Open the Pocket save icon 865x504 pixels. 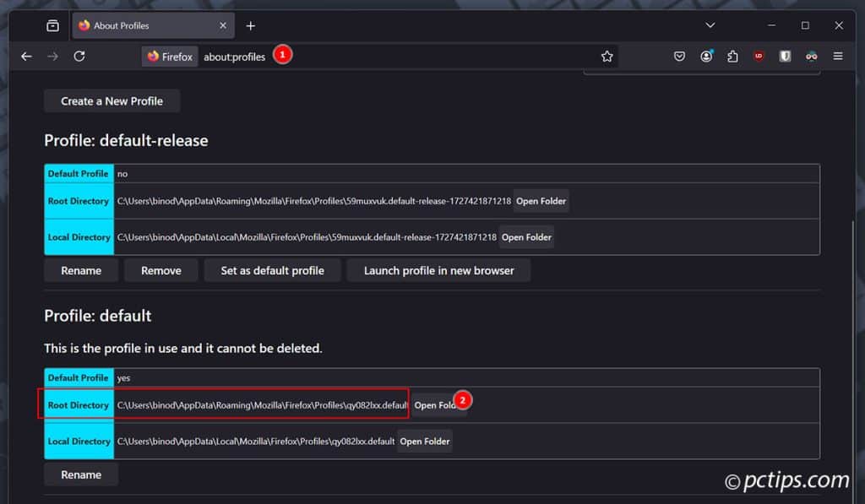[x=679, y=57]
